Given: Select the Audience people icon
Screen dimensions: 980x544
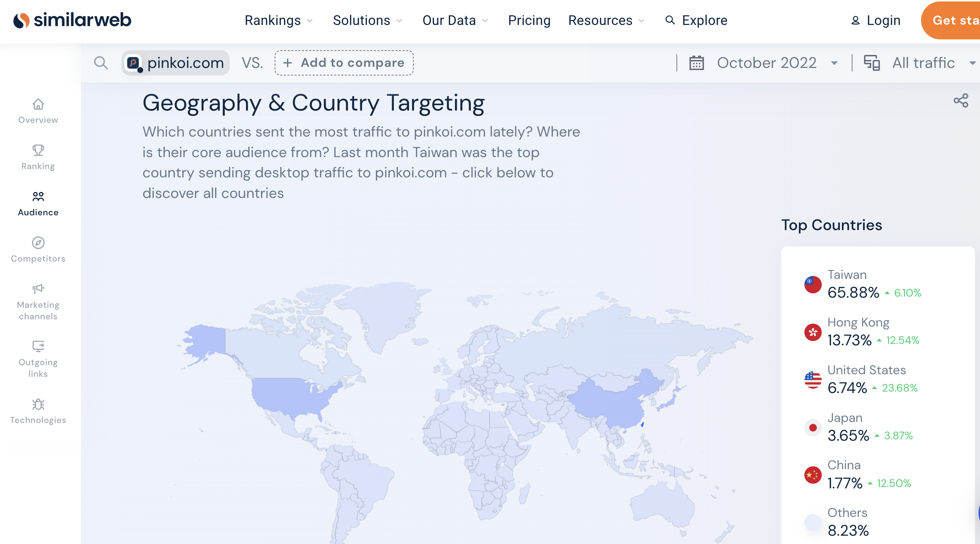Looking at the screenshot, I should [38, 196].
